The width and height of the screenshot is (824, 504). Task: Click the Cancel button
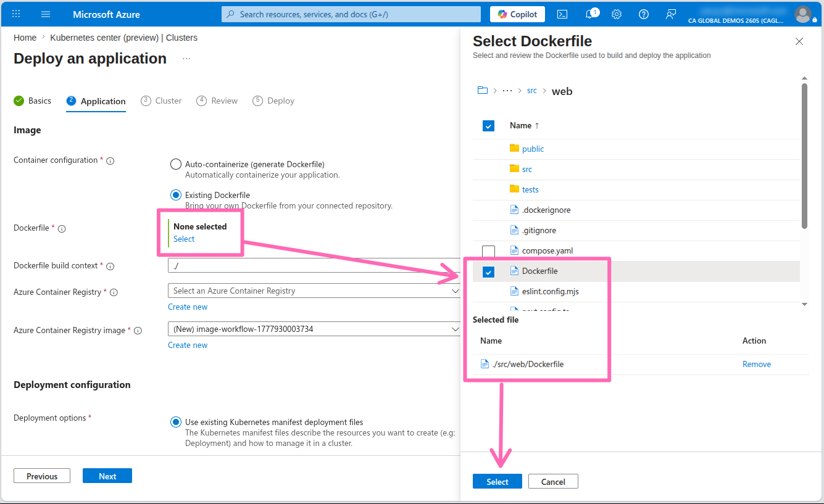click(x=553, y=482)
